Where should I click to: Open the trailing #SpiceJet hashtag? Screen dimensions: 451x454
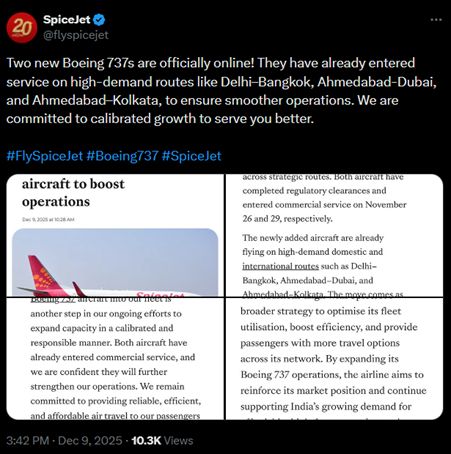tap(191, 156)
